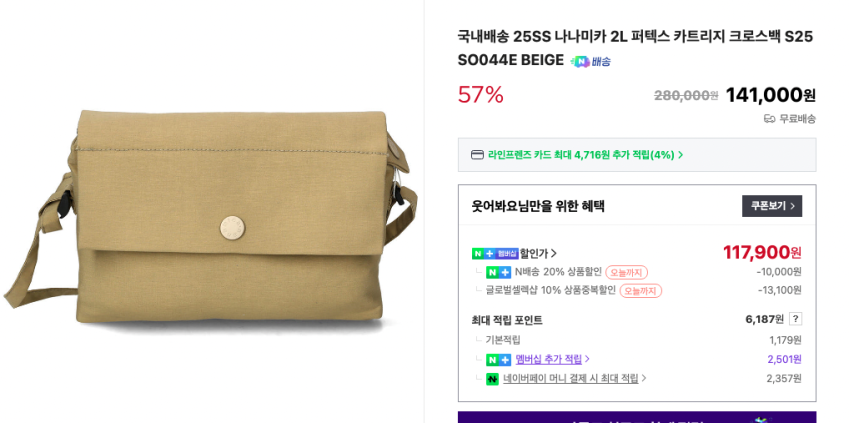This screenshot has height=423, width=849.
Task: Click the credit card icon in LINE FRIENDS banner
Action: pyautogui.click(x=478, y=155)
